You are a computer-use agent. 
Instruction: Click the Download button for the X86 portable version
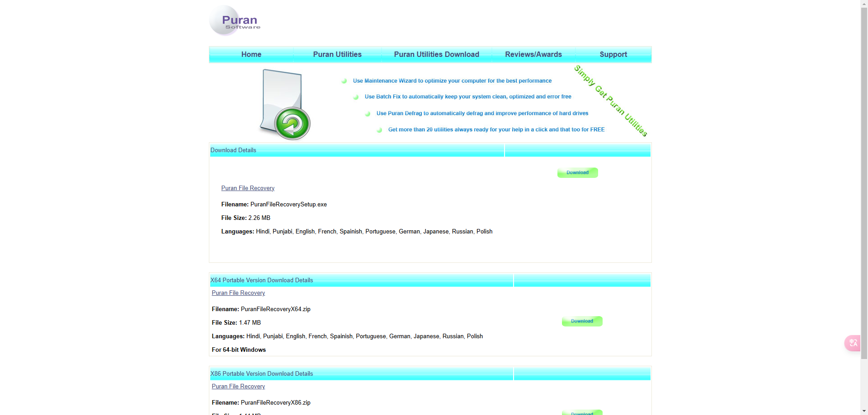click(582, 412)
